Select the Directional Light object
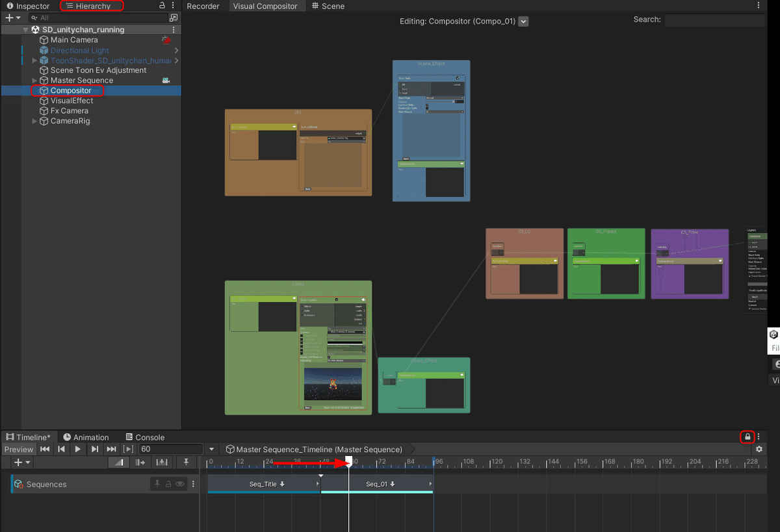Image resolution: width=780 pixels, height=532 pixels. (80, 50)
